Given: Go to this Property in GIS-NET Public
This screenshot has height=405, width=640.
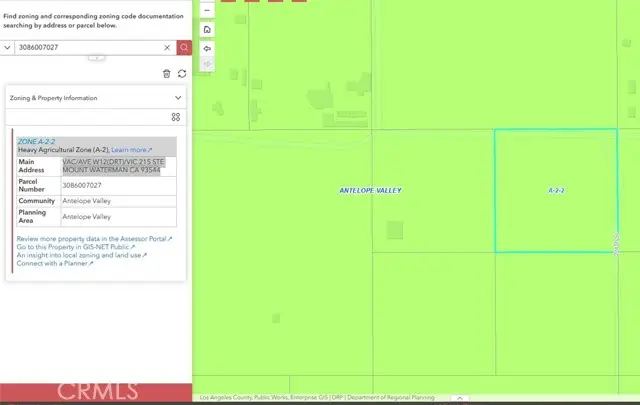Looking at the screenshot, I should pos(76,248).
